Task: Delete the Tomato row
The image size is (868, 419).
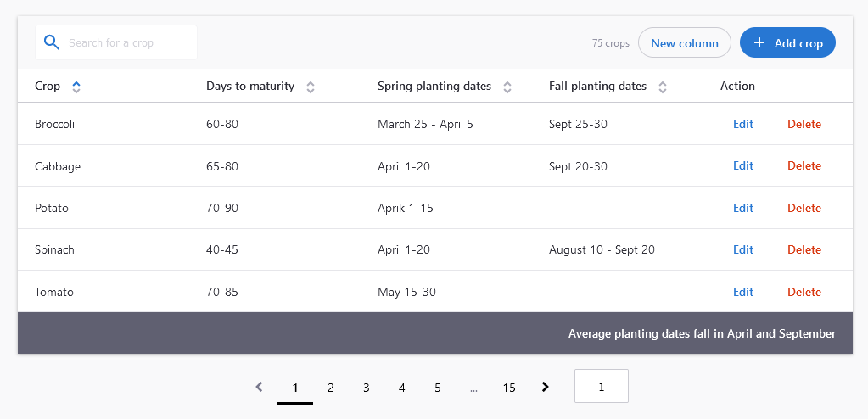Action: coord(804,292)
